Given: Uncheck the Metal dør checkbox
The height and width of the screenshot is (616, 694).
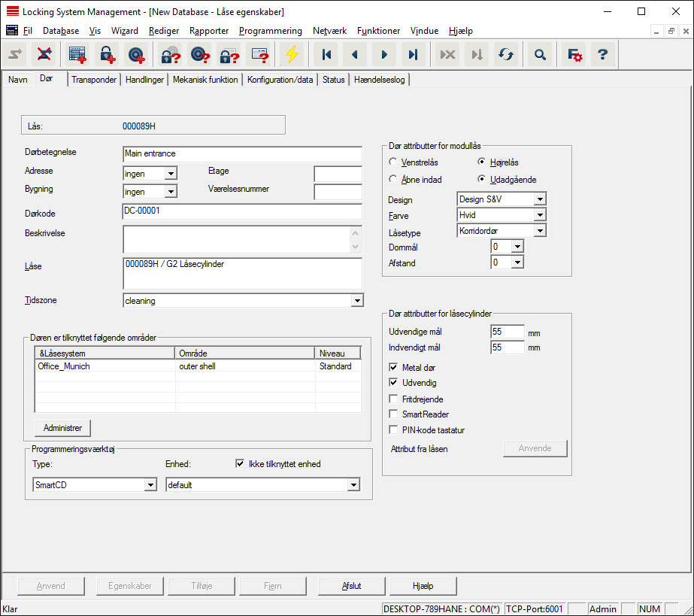Looking at the screenshot, I should [394, 368].
